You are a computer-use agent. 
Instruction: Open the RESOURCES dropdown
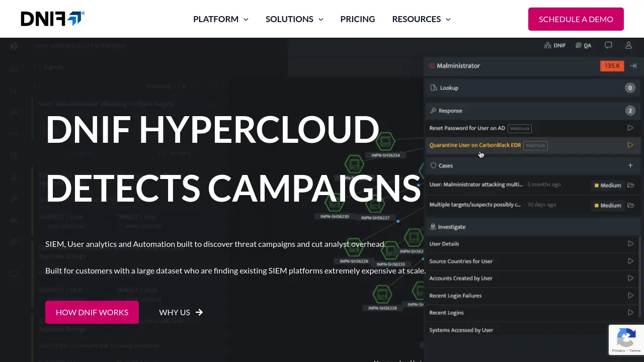click(421, 19)
